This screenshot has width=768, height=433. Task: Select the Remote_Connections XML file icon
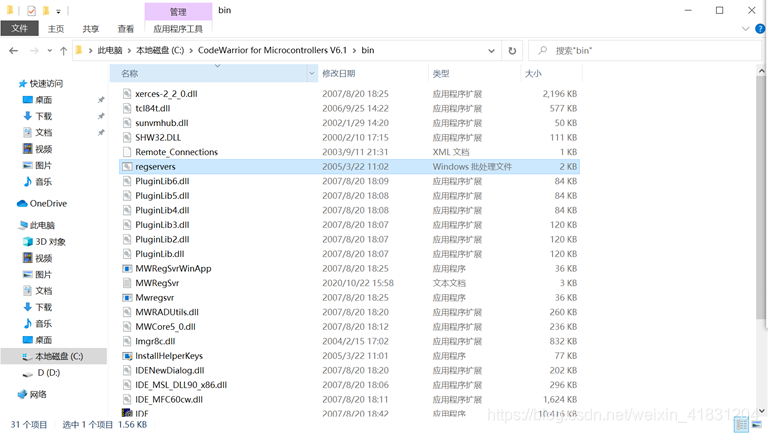pos(127,152)
